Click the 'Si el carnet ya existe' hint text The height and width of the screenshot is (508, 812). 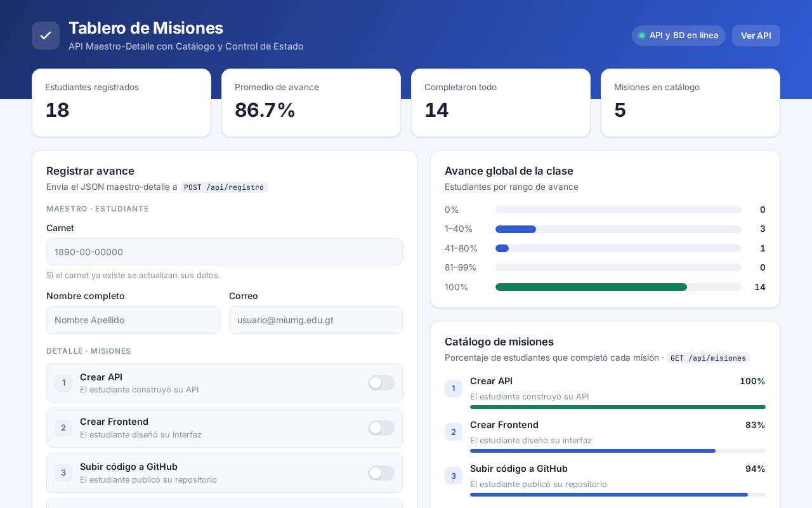133,275
